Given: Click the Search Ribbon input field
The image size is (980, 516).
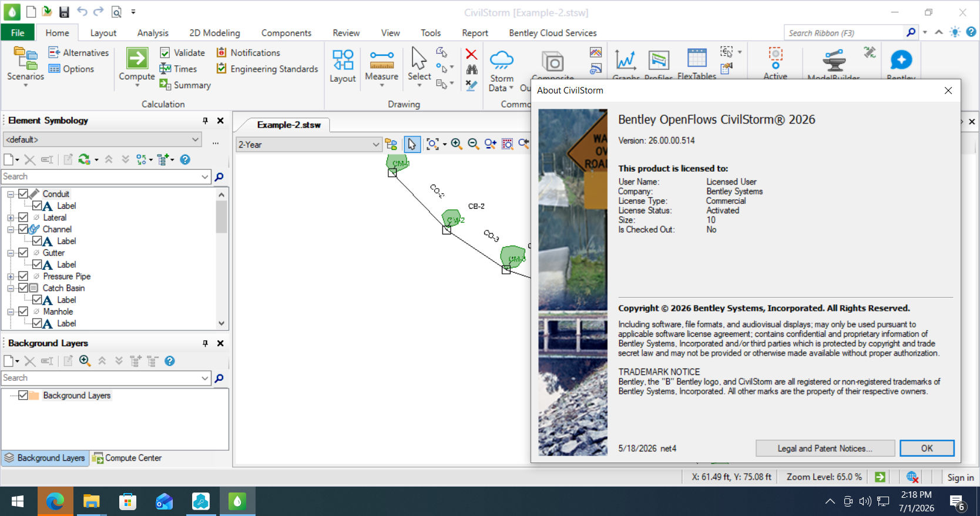Looking at the screenshot, I should (x=844, y=33).
